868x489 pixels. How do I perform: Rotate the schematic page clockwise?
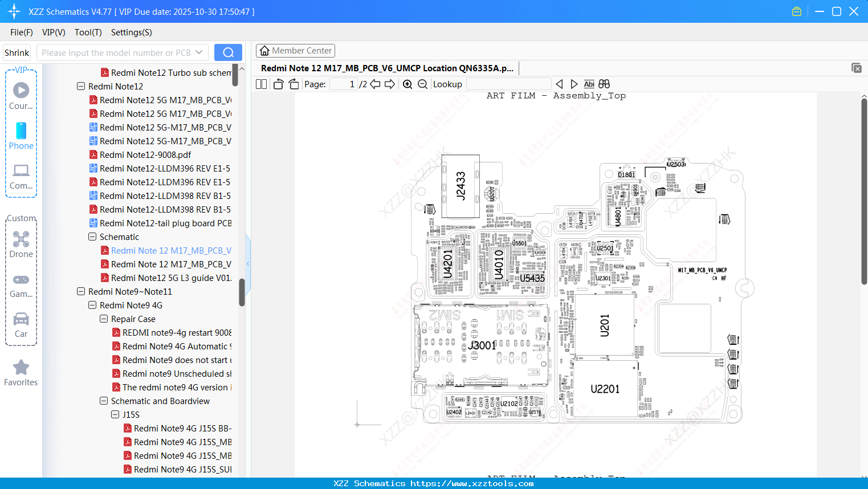coord(293,84)
